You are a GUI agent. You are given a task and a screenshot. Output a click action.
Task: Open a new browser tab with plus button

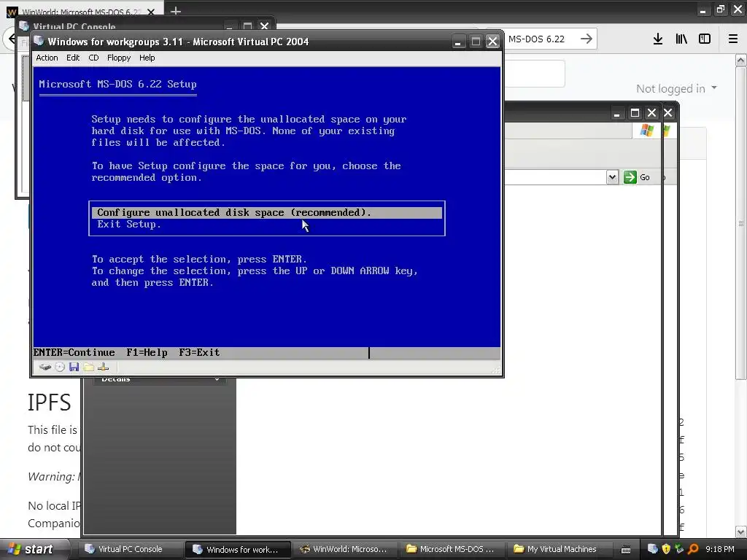point(176,11)
